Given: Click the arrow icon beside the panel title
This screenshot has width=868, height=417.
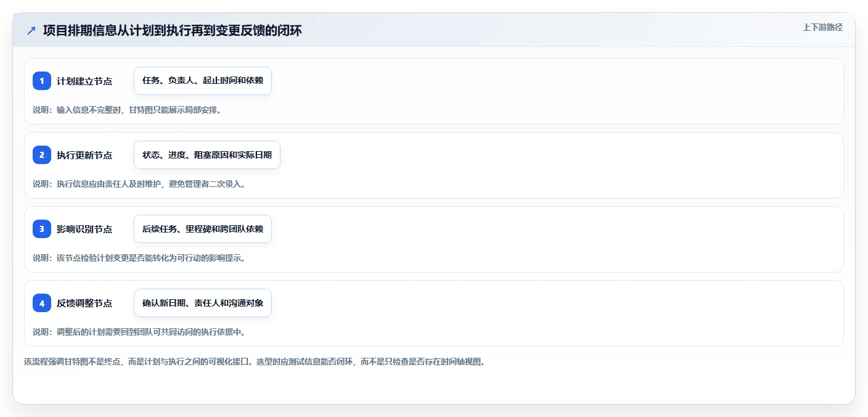Looking at the screenshot, I should 31,30.
